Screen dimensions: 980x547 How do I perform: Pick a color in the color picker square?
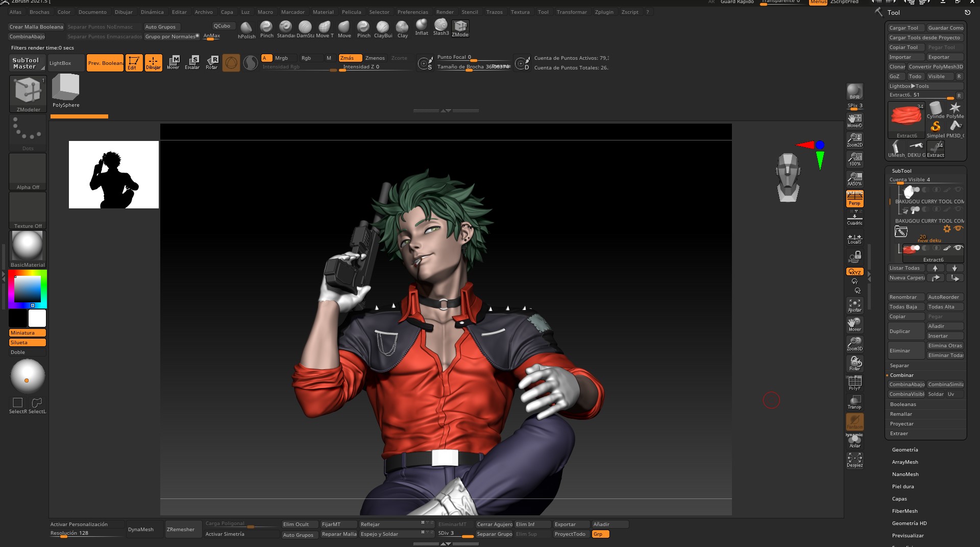point(27,290)
